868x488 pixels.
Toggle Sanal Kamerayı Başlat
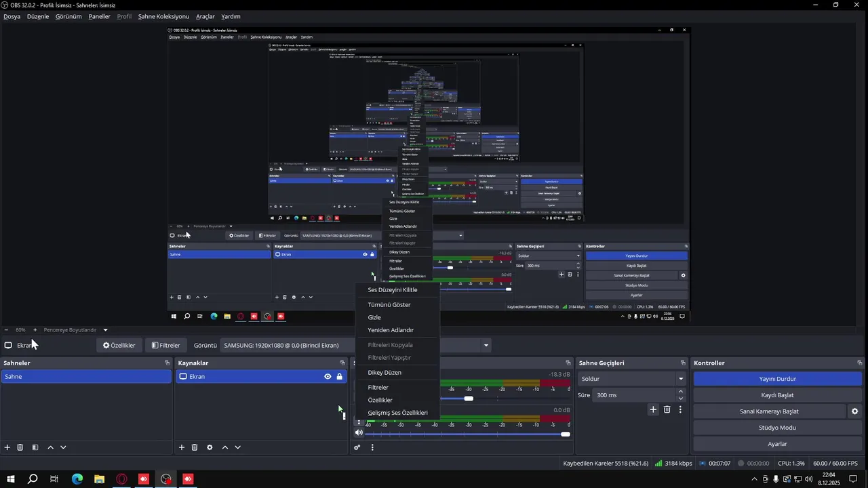tap(769, 411)
